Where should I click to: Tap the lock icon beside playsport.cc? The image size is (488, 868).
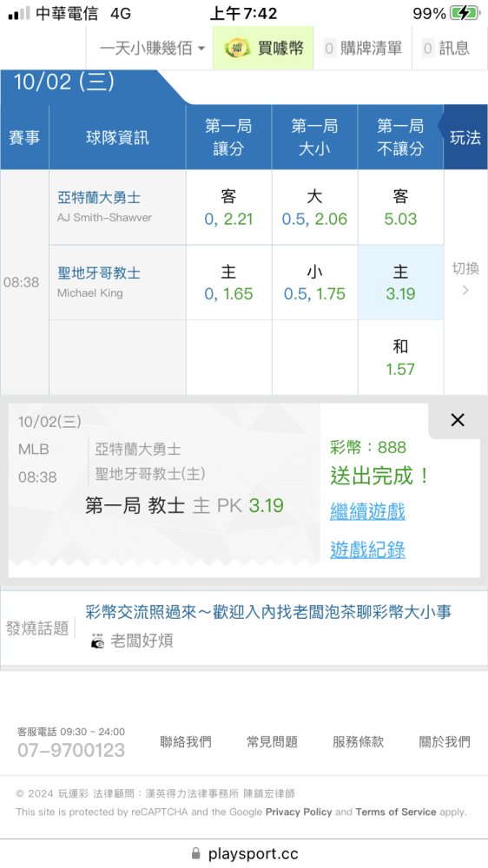coord(195,852)
